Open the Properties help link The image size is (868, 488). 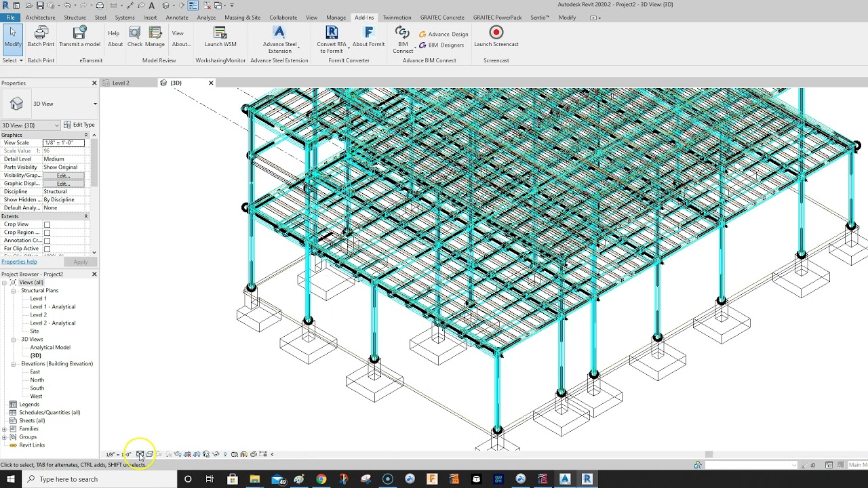pyautogui.click(x=19, y=262)
